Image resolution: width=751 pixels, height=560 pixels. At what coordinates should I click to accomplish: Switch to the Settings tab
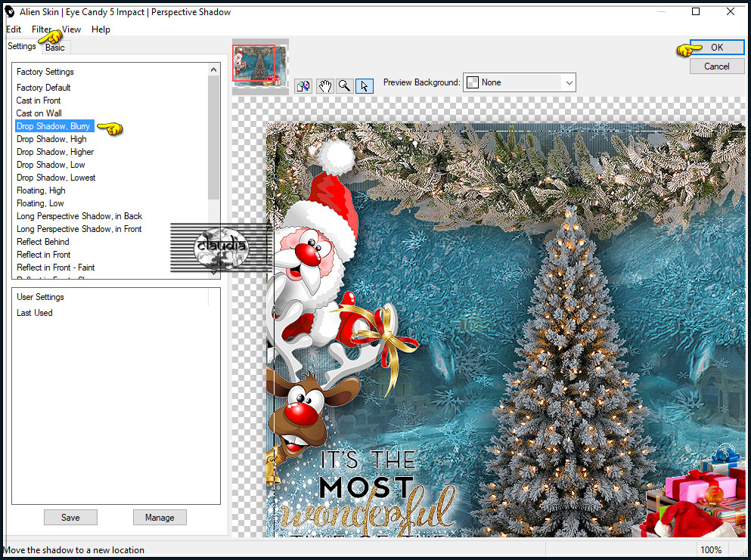(21, 46)
